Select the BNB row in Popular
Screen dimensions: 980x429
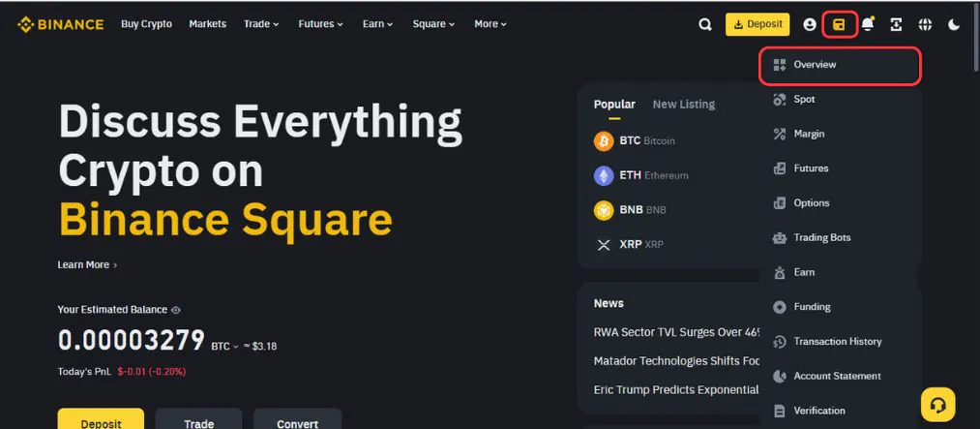676,210
